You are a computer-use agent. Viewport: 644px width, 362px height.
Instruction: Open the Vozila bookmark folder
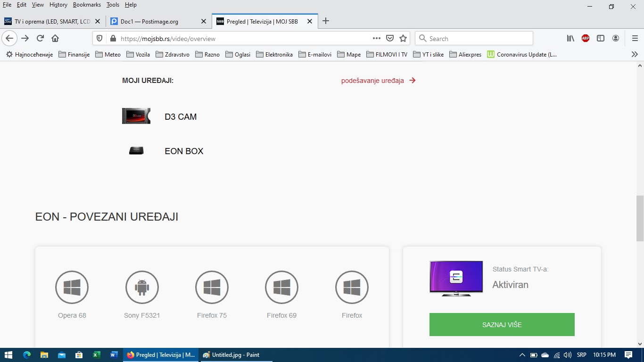(x=138, y=54)
